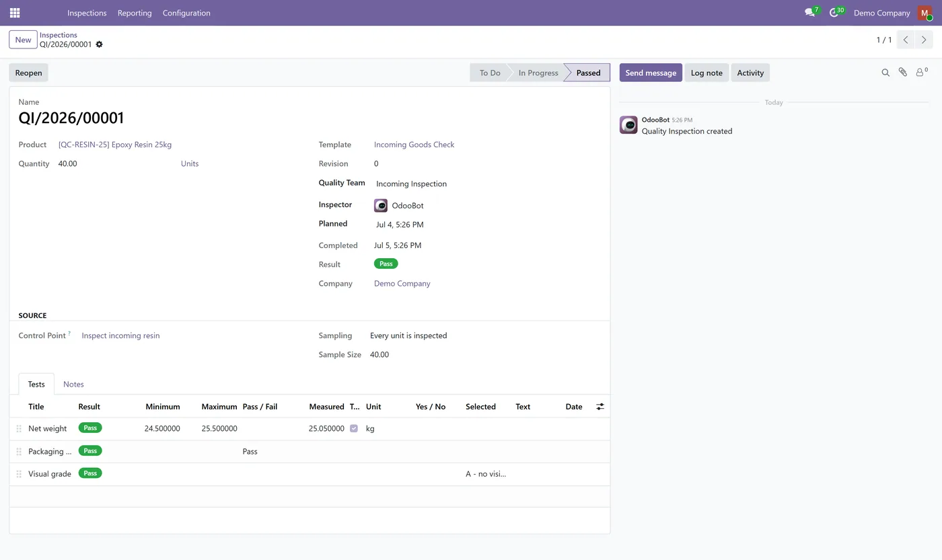
Task: Set status to To Do
Action: [x=489, y=73]
